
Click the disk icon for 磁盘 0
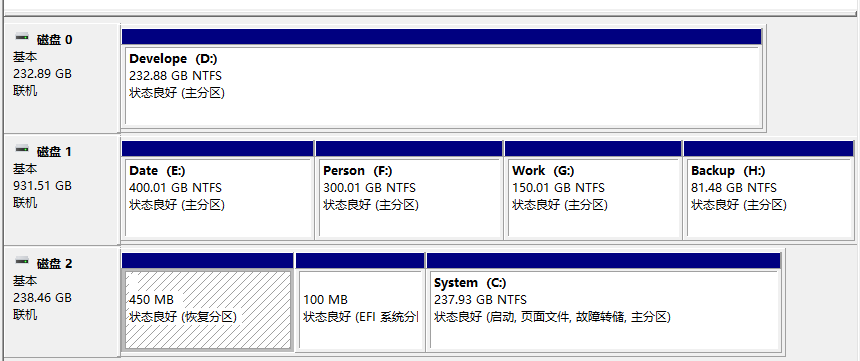(x=22, y=38)
